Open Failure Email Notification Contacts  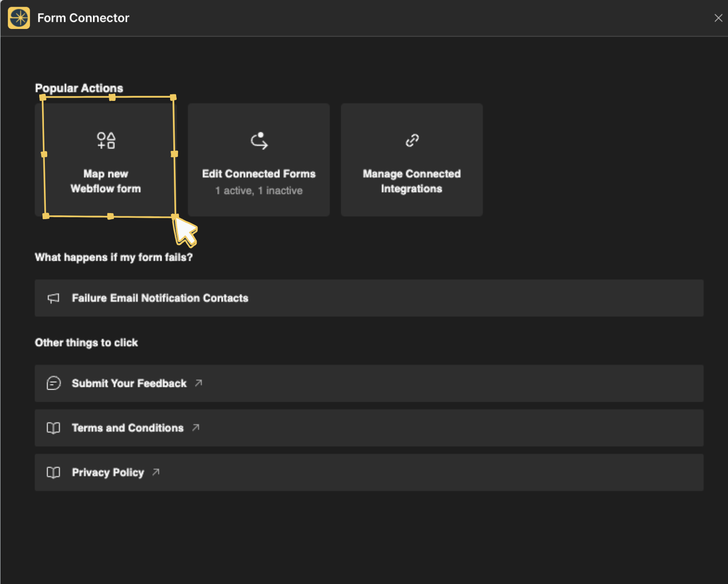160,298
